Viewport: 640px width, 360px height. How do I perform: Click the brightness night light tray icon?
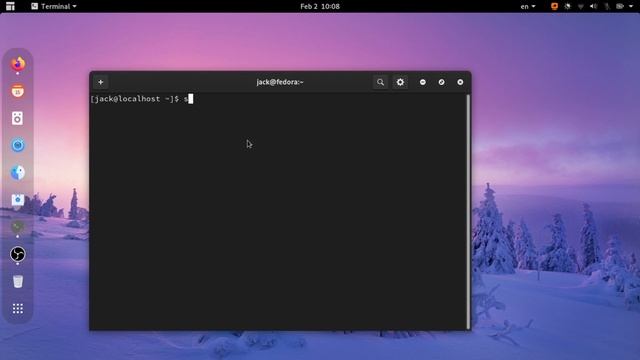click(567, 6)
